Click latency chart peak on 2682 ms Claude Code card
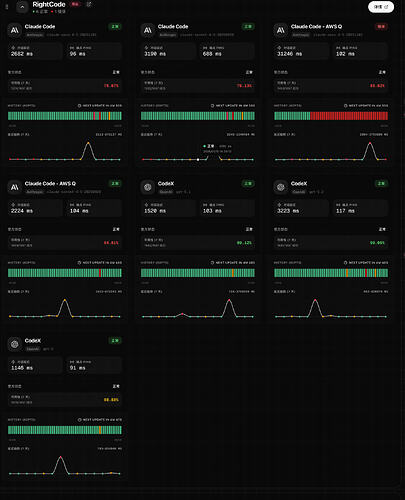 pyautogui.click(x=88, y=143)
